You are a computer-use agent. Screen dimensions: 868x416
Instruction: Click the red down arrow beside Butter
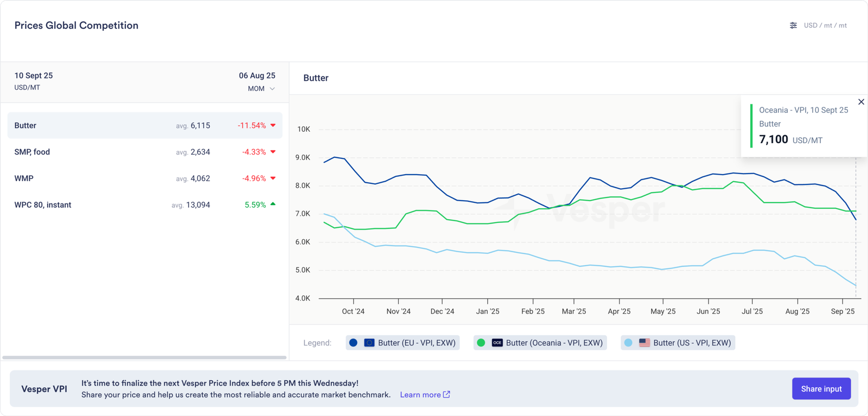[273, 125]
